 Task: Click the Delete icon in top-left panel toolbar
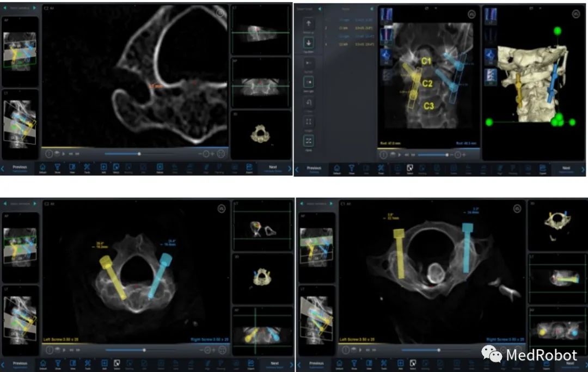click(160, 167)
